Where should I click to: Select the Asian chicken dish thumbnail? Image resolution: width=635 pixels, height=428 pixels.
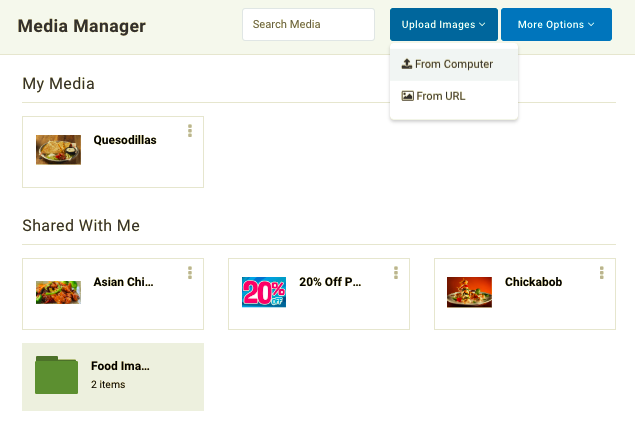point(58,292)
